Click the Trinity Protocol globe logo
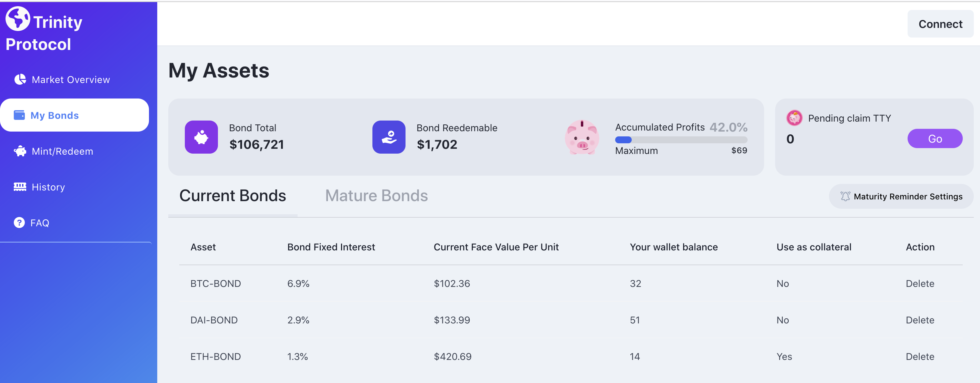 coord(18,19)
